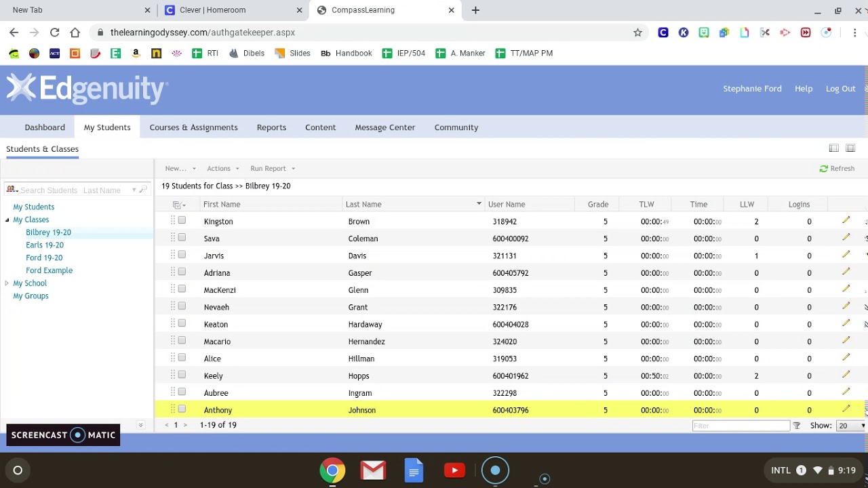Image resolution: width=868 pixels, height=488 pixels.
Task: Open edit pencil for MacKenzi Glenn
Action: 846,289
